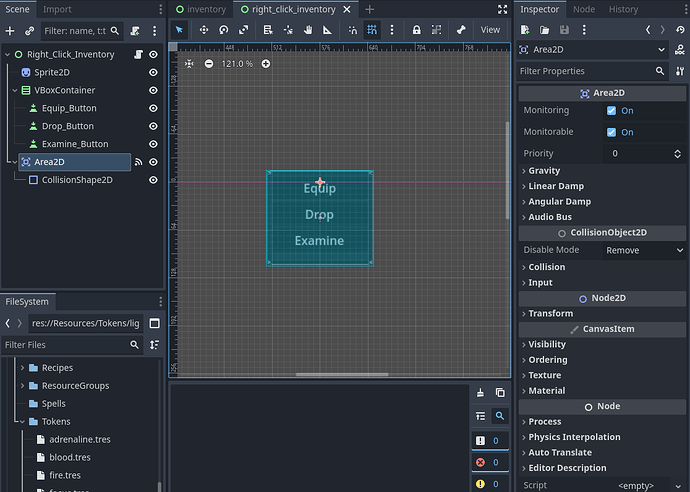
Task: Instantiate child scene with link icon
Action: click(29, 31)
